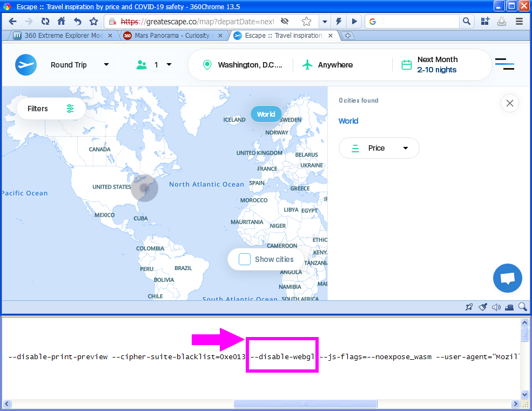532x411 pixels.
Task: Click the World bubble on map
Action: [266, 114]
